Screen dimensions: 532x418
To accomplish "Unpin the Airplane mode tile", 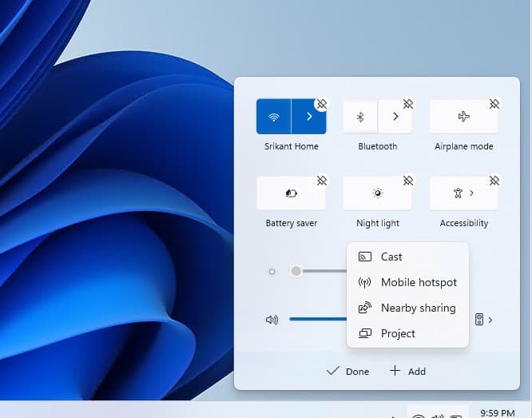I will click(x=494, y=104).
